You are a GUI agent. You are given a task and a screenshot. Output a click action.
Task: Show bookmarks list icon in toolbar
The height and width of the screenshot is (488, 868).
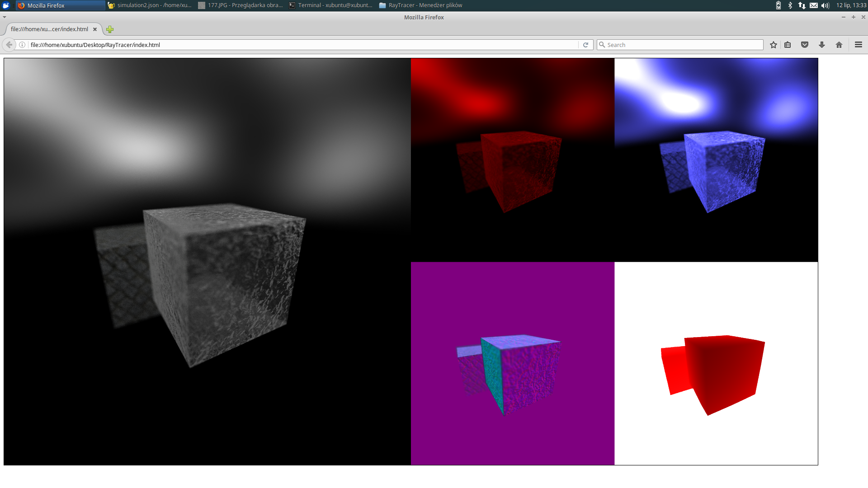788,45
